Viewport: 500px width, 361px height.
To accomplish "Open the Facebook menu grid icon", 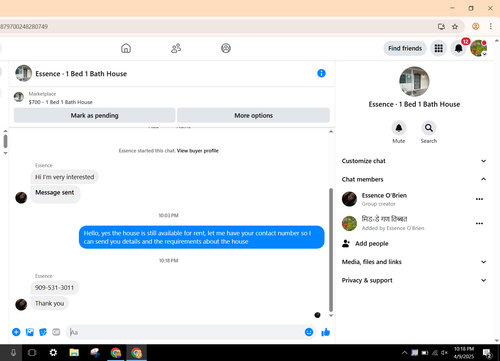I will pyautogui.click(x=438, y=48).
